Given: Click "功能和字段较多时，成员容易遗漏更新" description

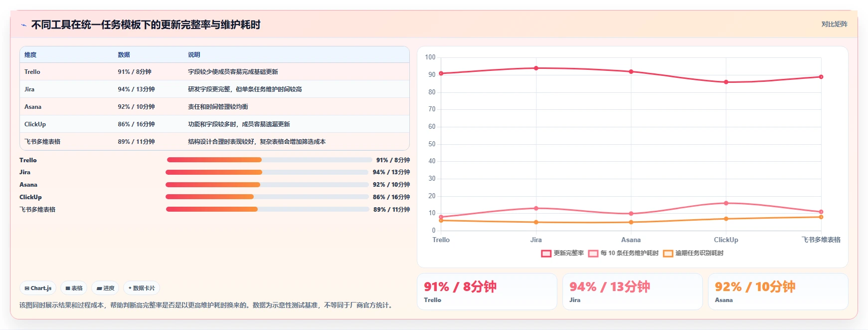Looking at the screenshot, I should point(239,124).
